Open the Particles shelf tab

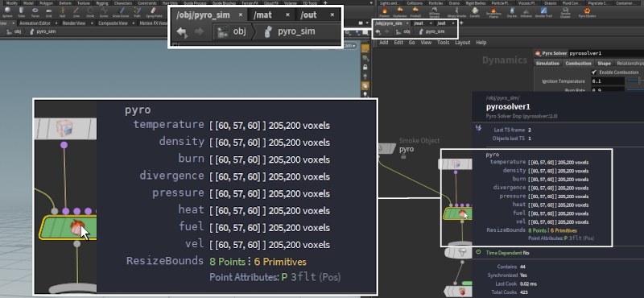coord(436,3)
